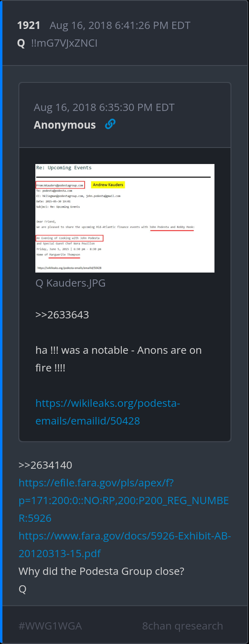Click the tripcode !!mG7VJxZNCI
This screenshot has width=249, height=644.
64,43
